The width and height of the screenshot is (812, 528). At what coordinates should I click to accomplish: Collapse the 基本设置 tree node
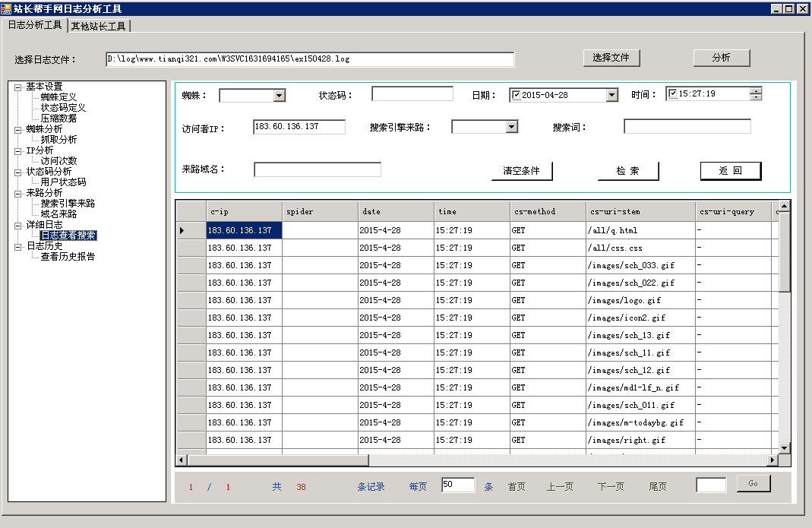pyautogui.click(x=17, y=87)
